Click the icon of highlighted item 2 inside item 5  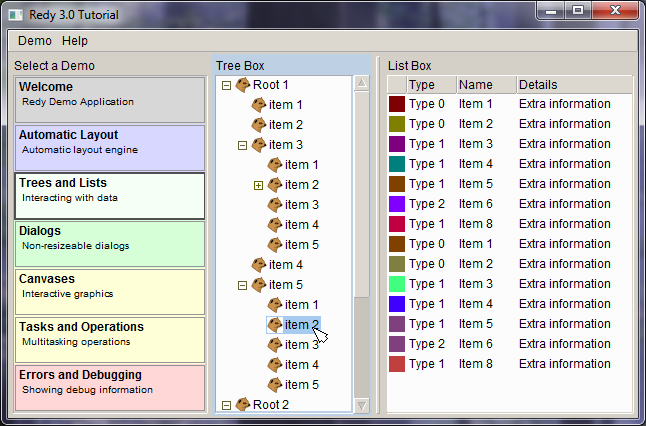pyautogui.click(x=275, y=325)
